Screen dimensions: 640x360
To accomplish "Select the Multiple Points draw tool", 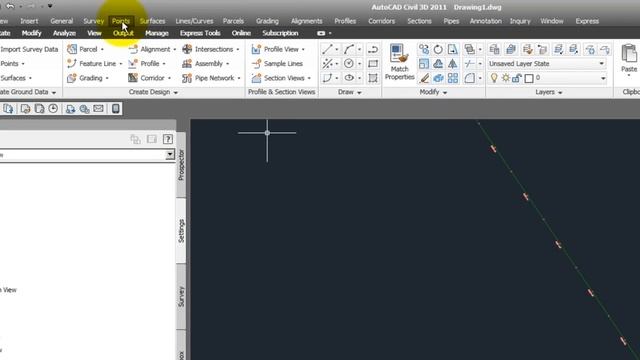I will pyautogui.click(x=327, y=64).
